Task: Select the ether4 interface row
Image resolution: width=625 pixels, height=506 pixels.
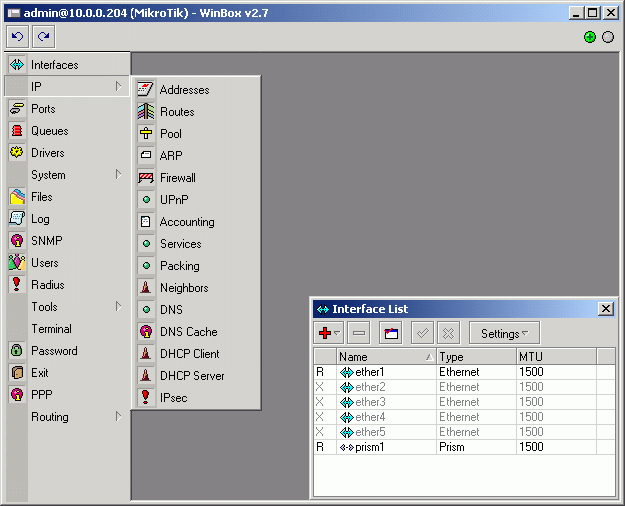Action: pos(464,417)
